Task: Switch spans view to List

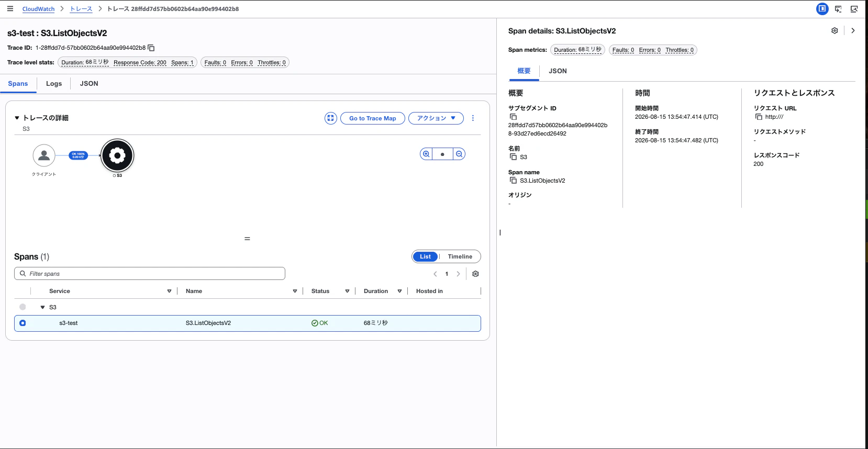Action: (x=425, y=256)
